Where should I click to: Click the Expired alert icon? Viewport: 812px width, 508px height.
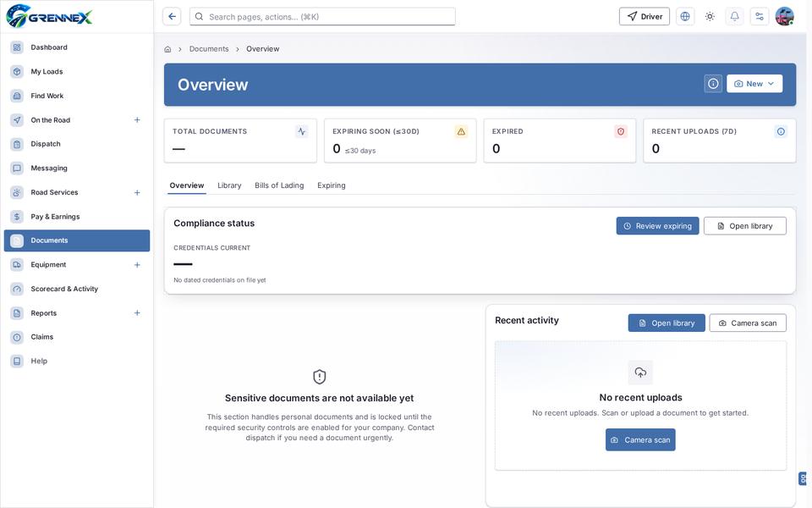(620, 132)
